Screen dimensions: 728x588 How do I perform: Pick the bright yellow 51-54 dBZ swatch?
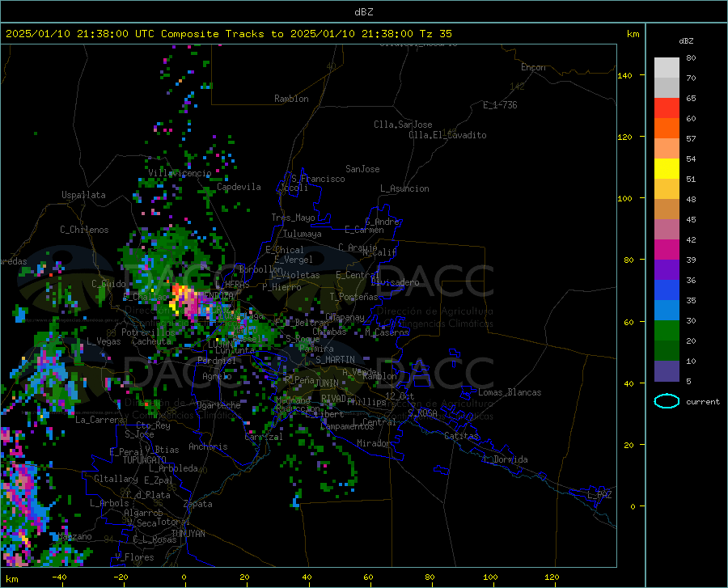(x=667, y=169)
